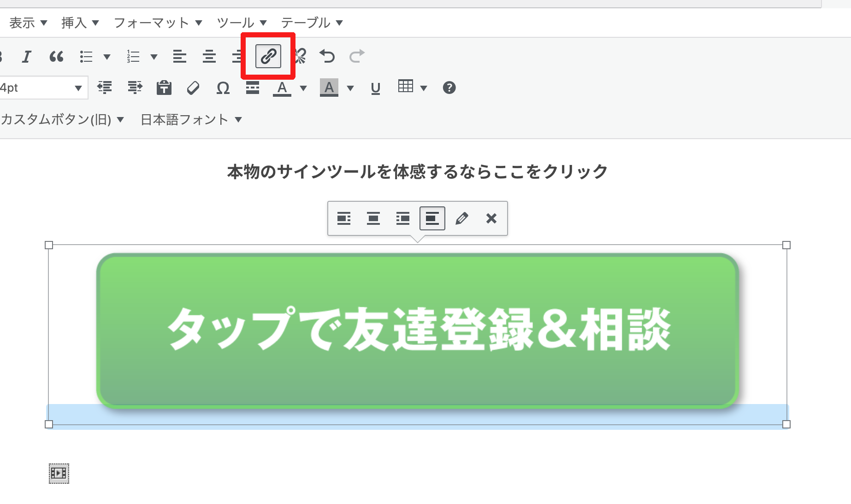Image resolution: width=851 pixels, height=504 pixels.
Task: Apply blockquote formatting
Action: [x=56, y=57]
